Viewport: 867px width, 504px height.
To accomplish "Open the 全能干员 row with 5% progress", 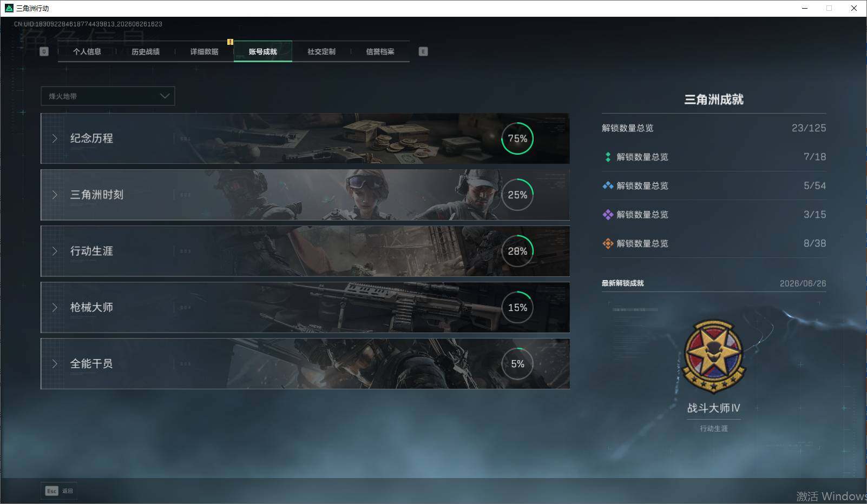I will coord(305,363).
